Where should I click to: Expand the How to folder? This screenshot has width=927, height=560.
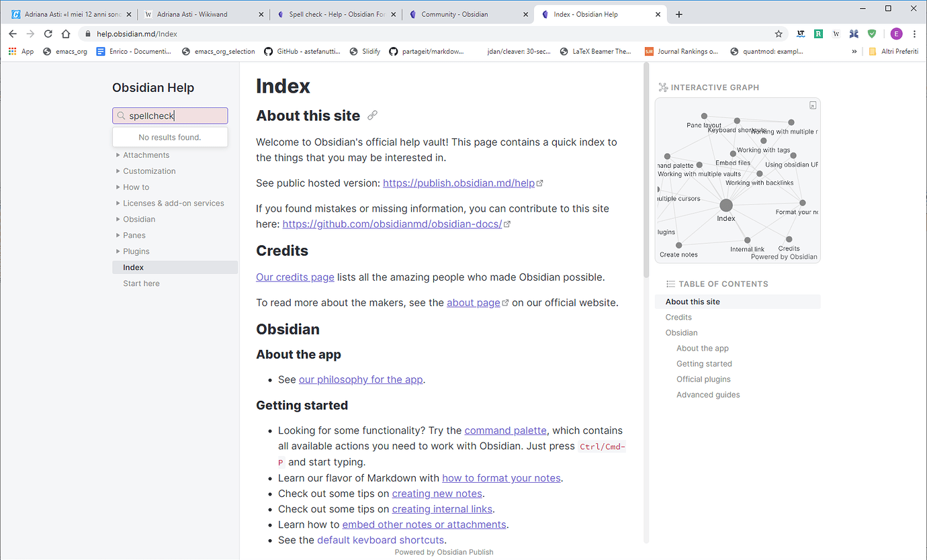click(x=136, y=187)
